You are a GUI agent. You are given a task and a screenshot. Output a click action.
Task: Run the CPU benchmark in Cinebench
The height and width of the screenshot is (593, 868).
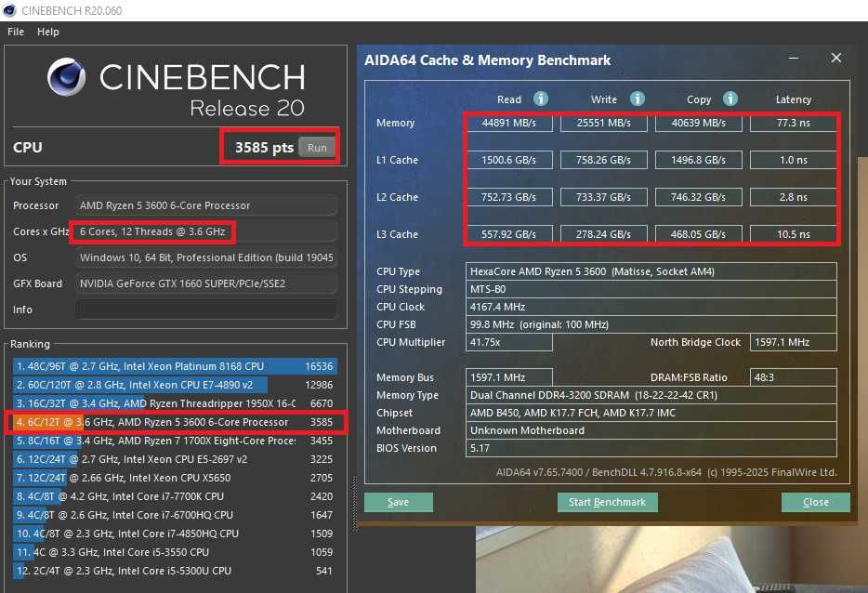[x=317, y=147]
